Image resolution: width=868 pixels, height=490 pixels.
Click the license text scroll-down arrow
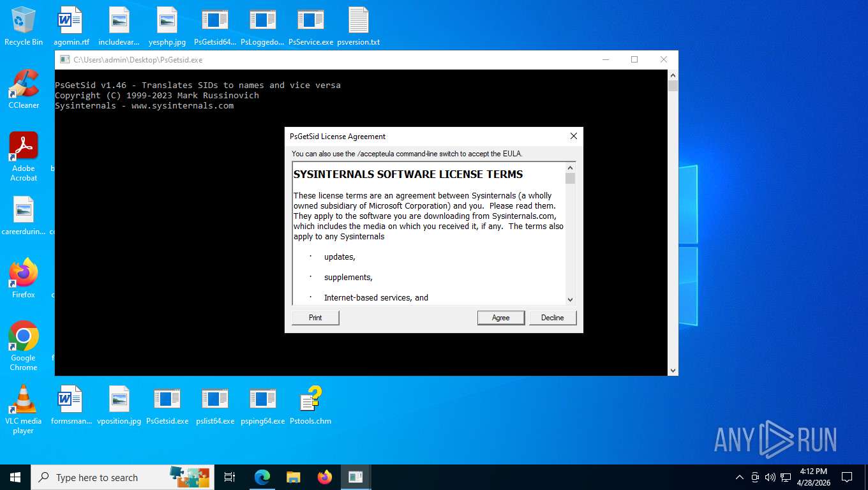click(571, 299)
